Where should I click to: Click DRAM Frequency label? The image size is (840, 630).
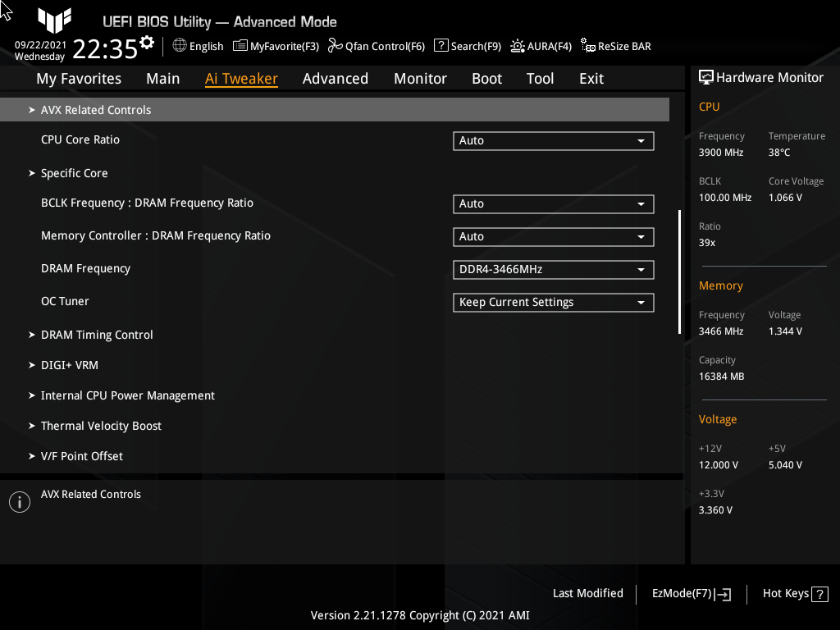point(85,268)
